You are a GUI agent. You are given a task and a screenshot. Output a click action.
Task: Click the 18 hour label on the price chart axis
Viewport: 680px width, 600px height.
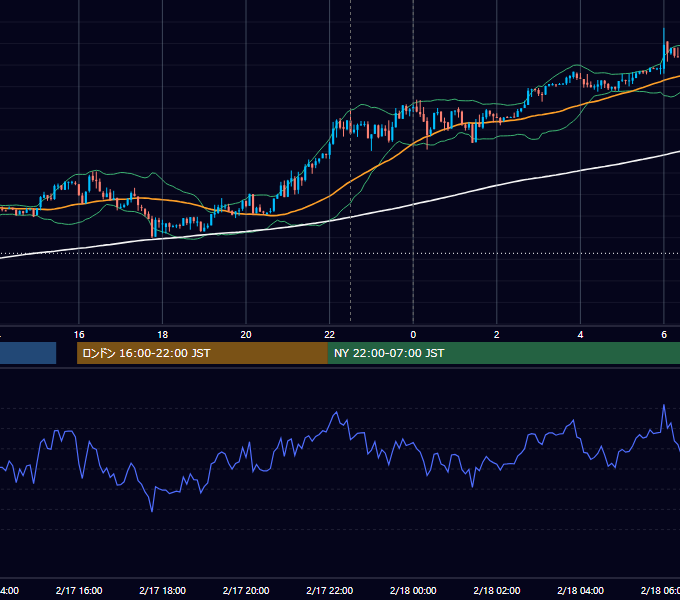click(162, 335)
